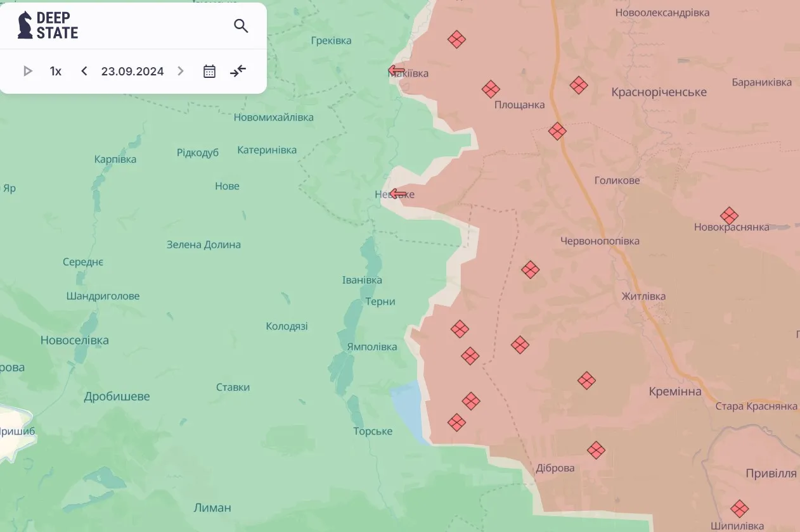Go to the previous date

[84, 71]
